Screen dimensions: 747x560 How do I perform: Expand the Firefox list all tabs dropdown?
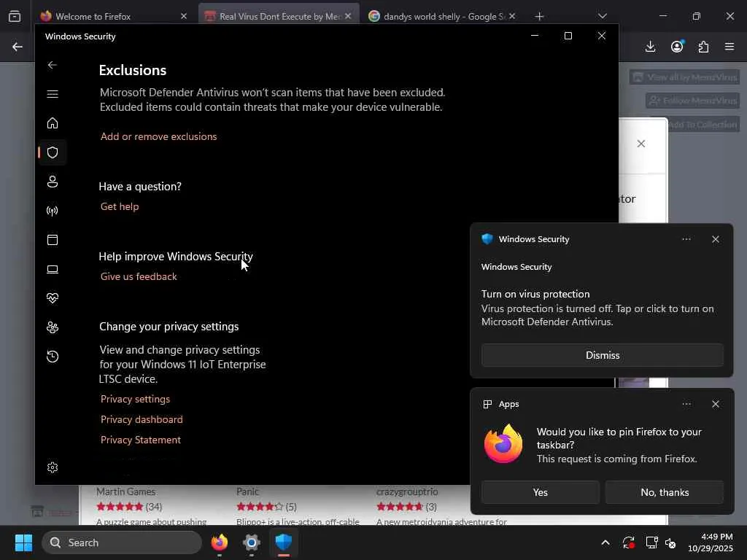[602, 16]
